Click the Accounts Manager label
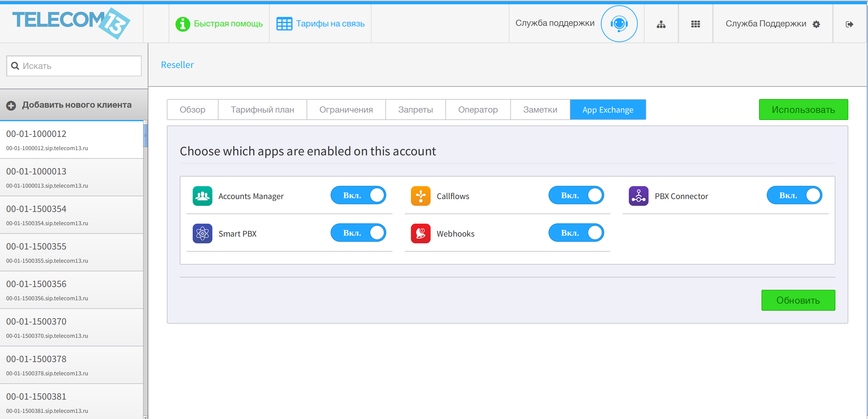 (x=251, y=196)
